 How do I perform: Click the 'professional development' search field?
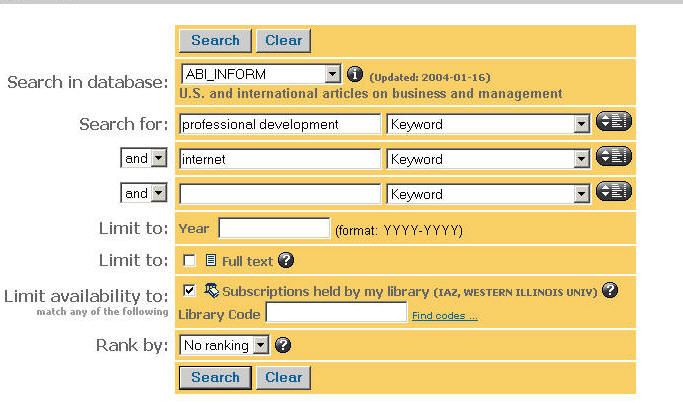280,124
